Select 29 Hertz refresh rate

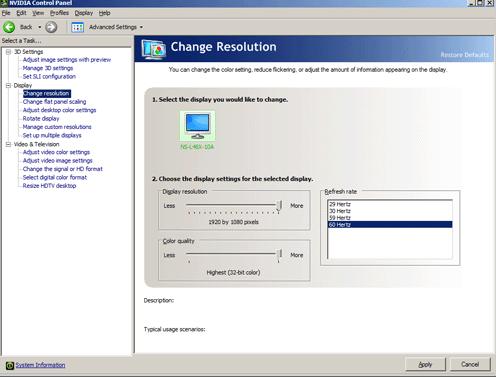click(x=390, y=204)
